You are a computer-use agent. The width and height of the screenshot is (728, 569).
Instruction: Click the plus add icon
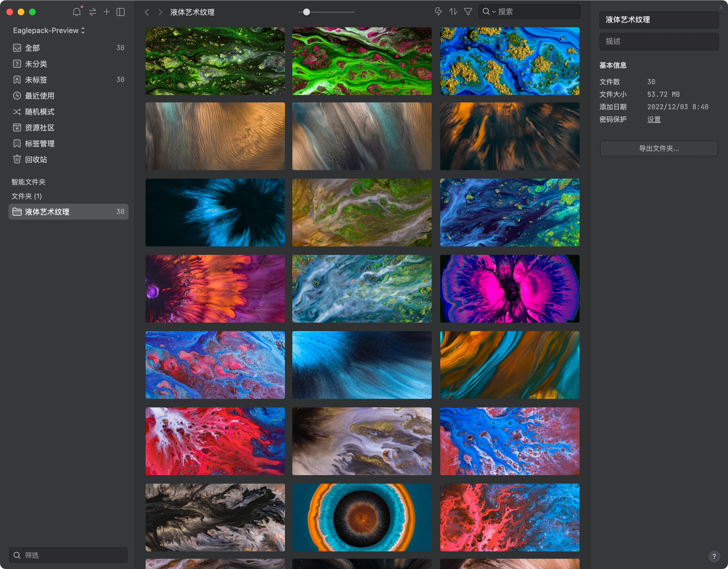pos(107,12)
